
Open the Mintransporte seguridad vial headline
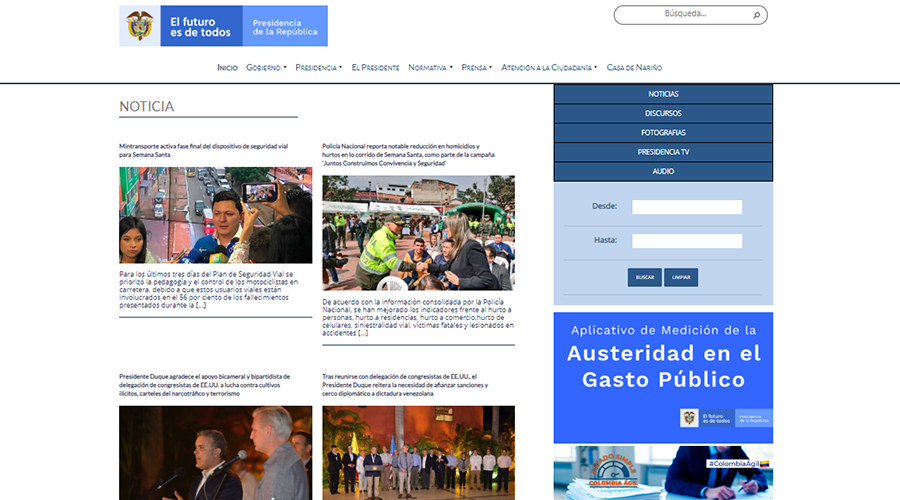click(204, 150)
